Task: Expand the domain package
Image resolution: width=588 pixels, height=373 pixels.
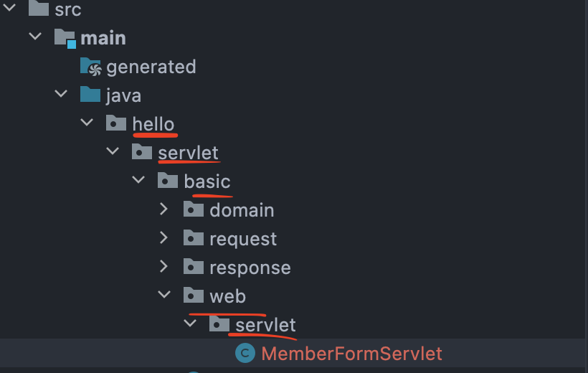Action: tap(164, 209)
